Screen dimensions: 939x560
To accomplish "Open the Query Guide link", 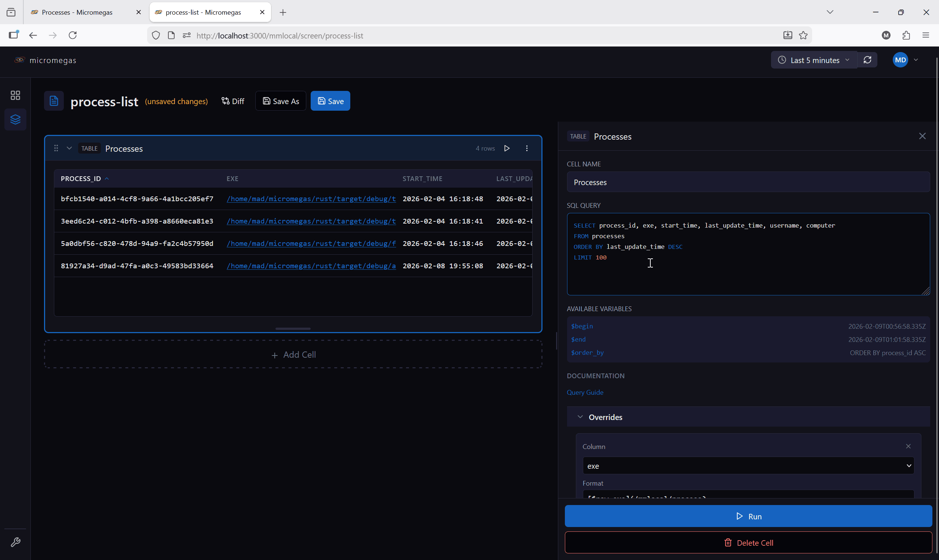I will coord(585,393).
